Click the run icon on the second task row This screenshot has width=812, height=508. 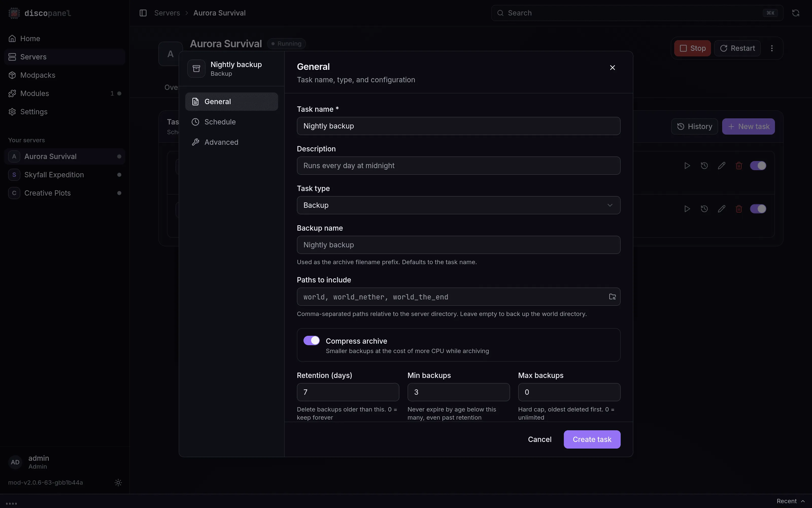tap(687, 209)
